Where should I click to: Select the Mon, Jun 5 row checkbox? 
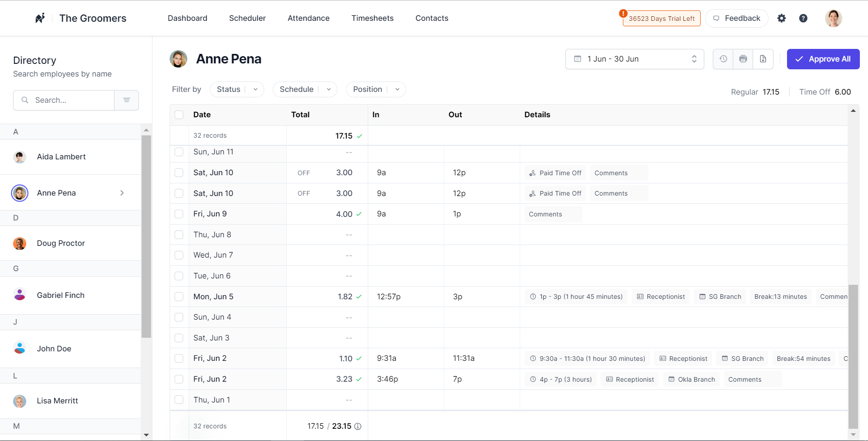coord(179,297)
